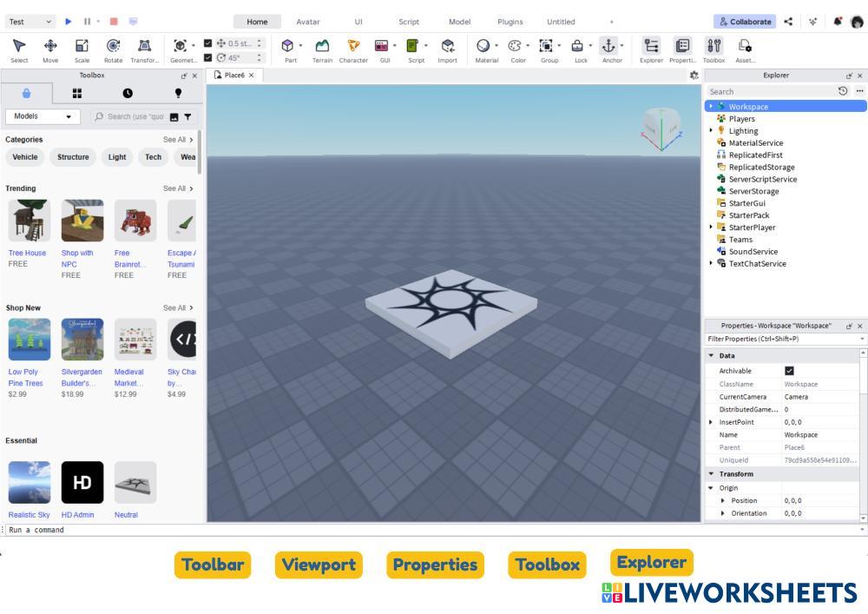868x614 pixels.
Task: Open the Models category dropdown
Action: tap(43, 116)
